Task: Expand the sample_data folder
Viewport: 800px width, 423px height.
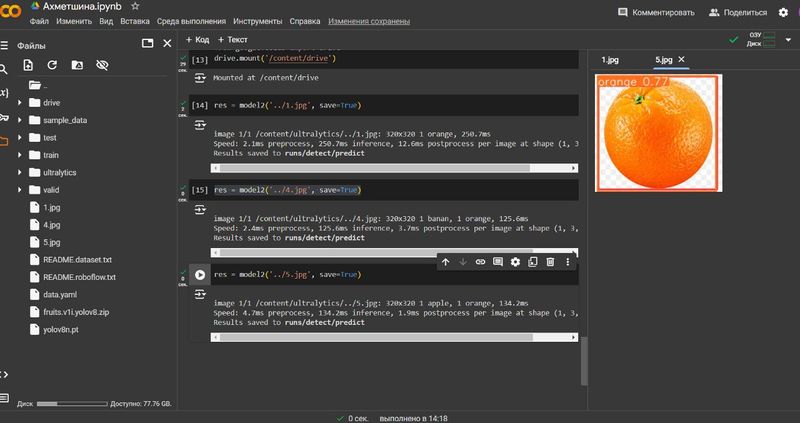Action: [19, 120]
